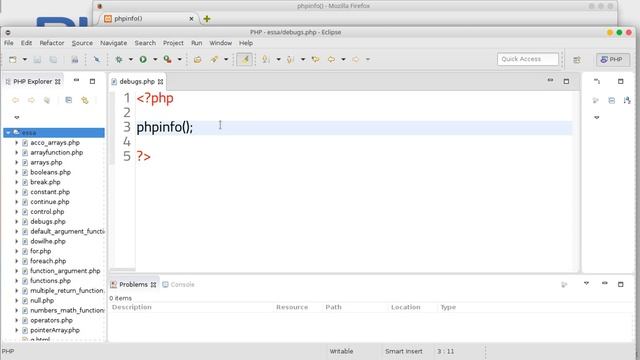Screen dimensions: 640x360
Task: Open the New file wizard icon
Action: coord(13,60)
